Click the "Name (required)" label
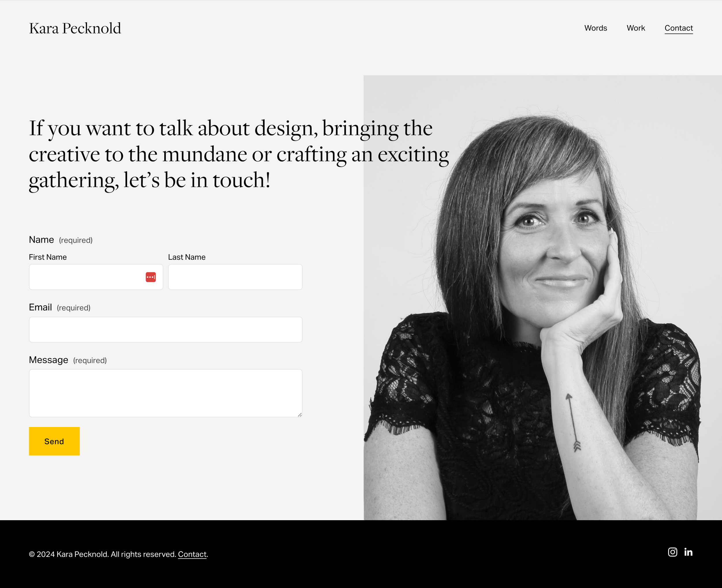 pos(61,240)
